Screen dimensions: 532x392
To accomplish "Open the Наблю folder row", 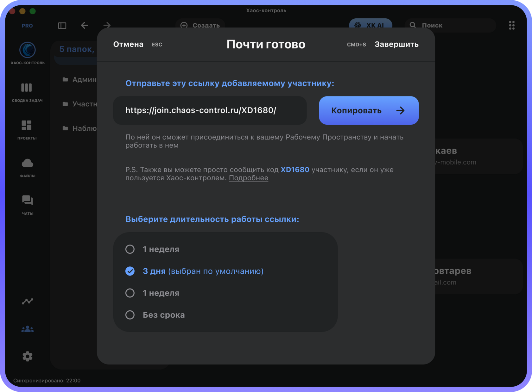I will pyautogui.click(x=79, y=128).
